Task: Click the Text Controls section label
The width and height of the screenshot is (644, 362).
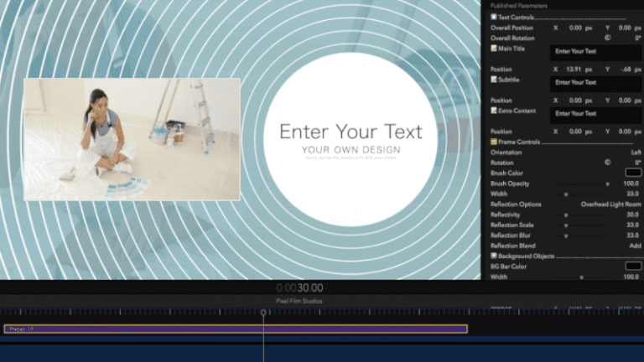Action: [516, 18]
